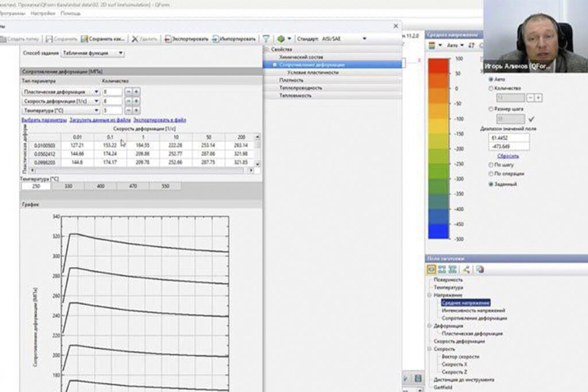This screenshot has height=392, width=588.
Task: Select the Авто radio button
Action: (490, 80)
